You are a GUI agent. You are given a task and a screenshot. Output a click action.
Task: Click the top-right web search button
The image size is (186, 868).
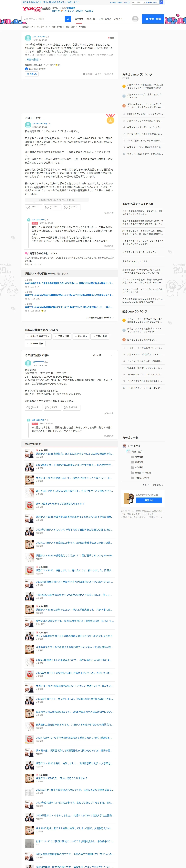(161, 2)
